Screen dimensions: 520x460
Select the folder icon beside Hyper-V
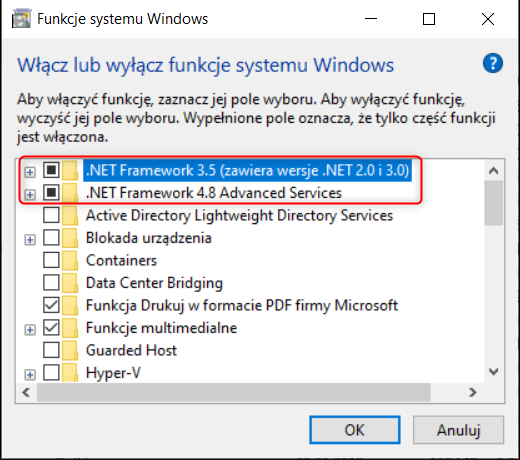point(70,373)
